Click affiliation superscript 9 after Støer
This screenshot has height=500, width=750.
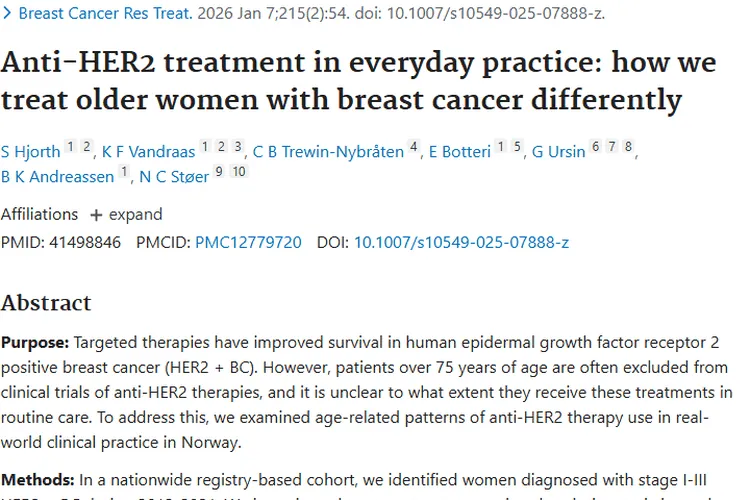[218, 173]
